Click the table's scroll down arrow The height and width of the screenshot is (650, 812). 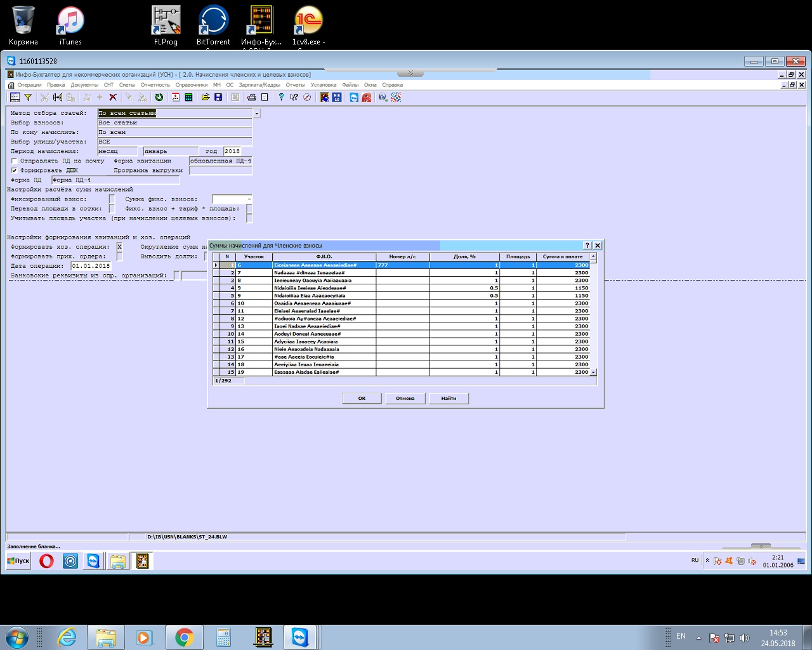[x=594, y=372]
